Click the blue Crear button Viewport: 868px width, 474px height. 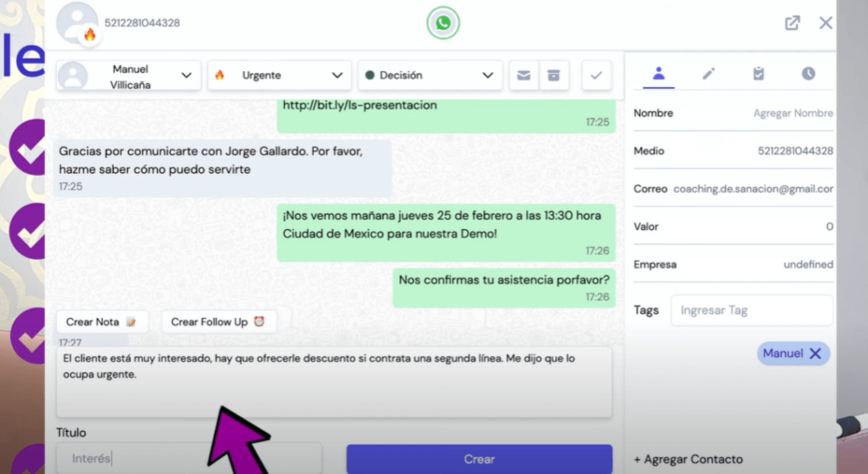coord(479,459)
